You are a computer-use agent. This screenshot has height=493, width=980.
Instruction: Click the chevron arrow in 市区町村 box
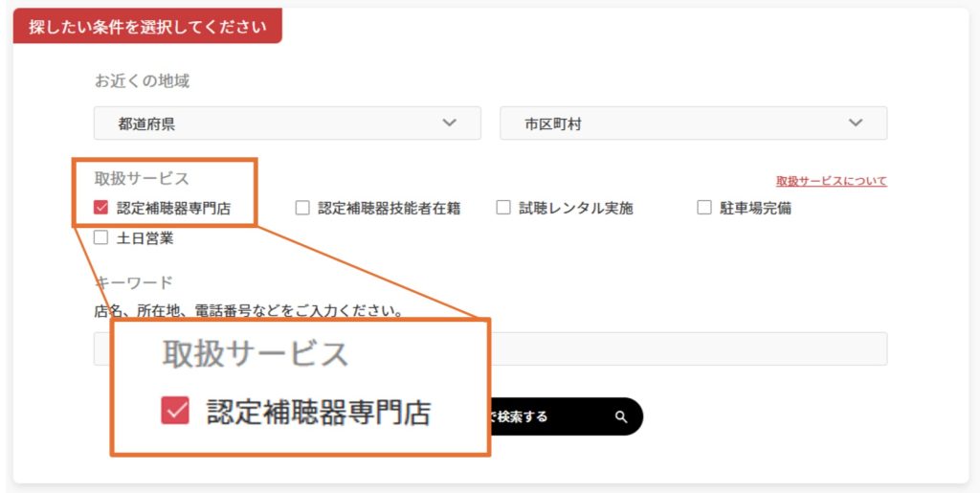click(856, 123)
